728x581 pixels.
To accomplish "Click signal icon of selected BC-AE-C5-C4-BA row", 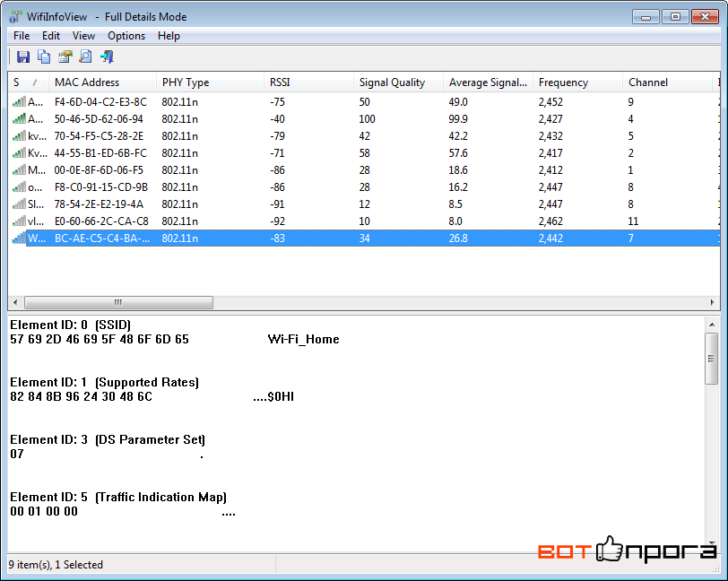I will click(x=19, y=238).
